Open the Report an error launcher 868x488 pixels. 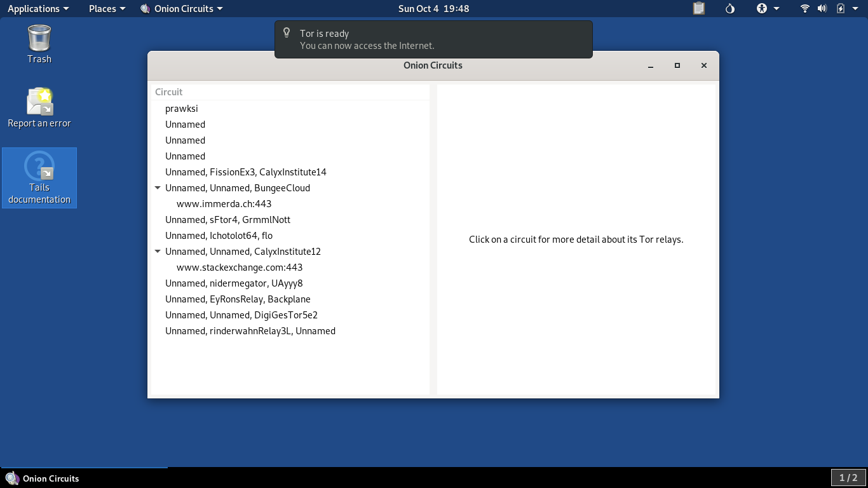click(39, 107)
